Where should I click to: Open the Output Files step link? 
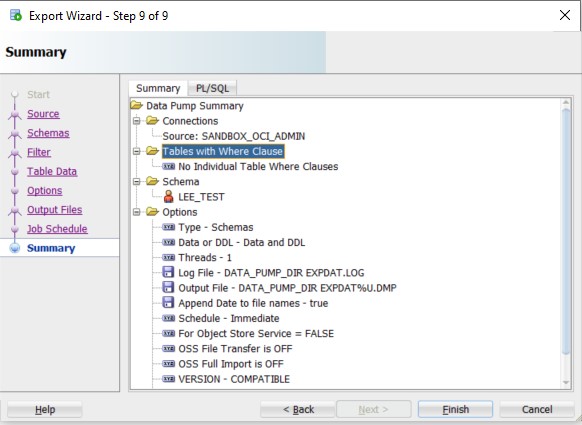55,210
